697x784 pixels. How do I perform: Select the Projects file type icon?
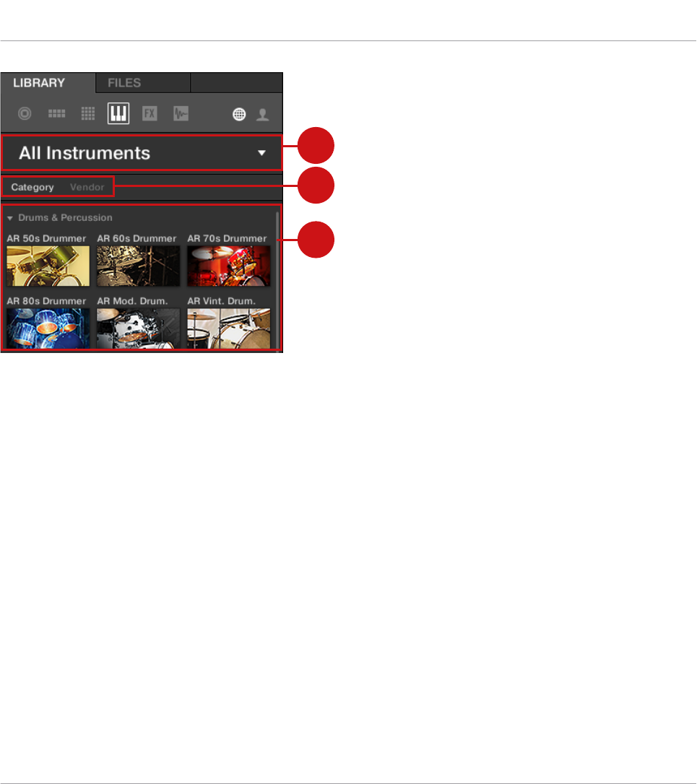point(25,113)
